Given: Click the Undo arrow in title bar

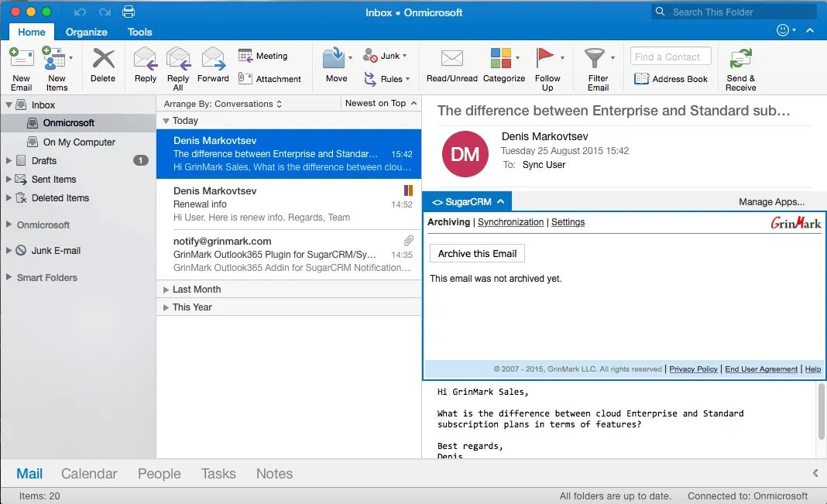Looking at the screenshot, I should pyautogui.click(x=81, y=12).
